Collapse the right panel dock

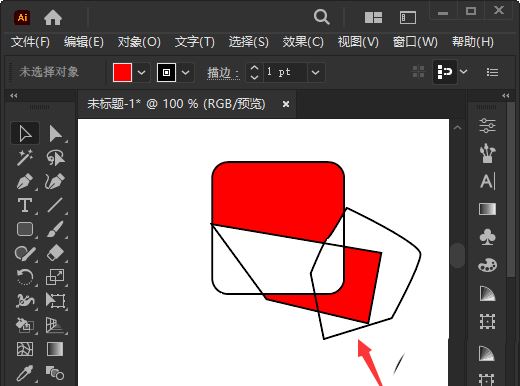pos(506,96)
